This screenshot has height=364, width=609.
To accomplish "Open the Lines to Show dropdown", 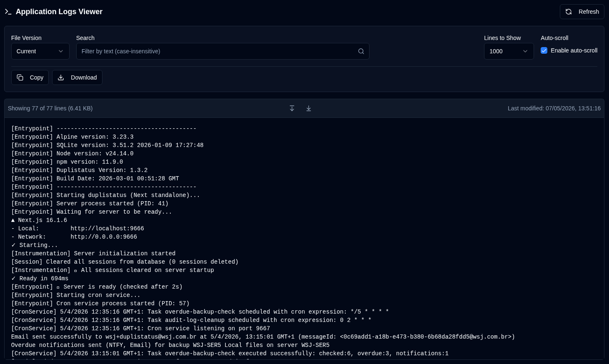I will 509,51.
